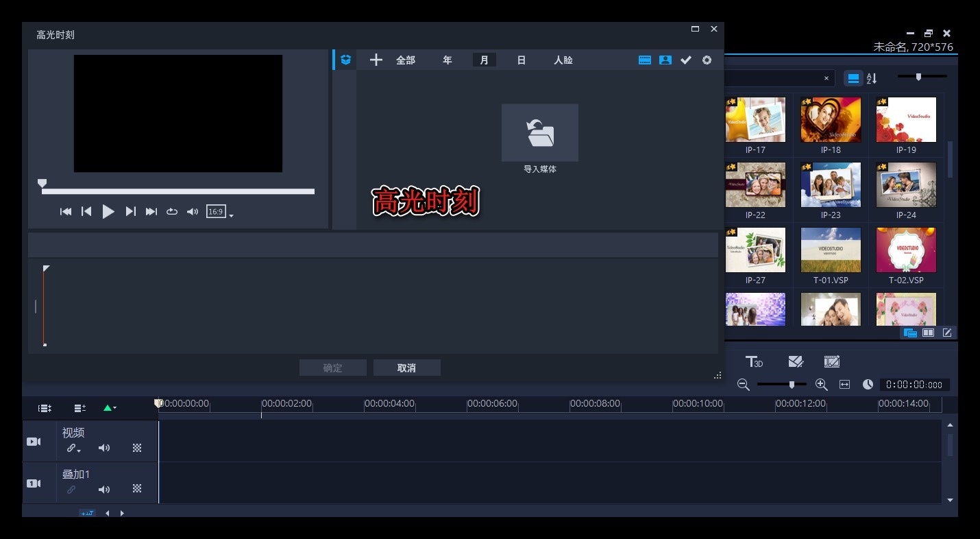
Task: Select the IP-23 template thumbnail
Action: point(831,185)
